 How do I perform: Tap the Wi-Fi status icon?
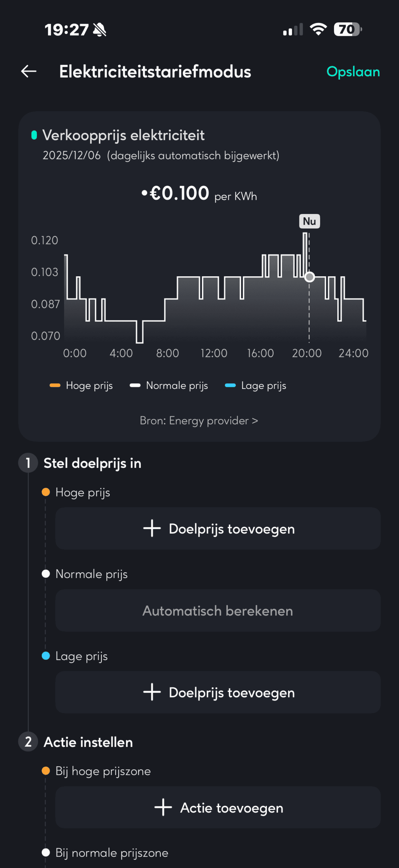pyautogui.click(x=318, y=29)
